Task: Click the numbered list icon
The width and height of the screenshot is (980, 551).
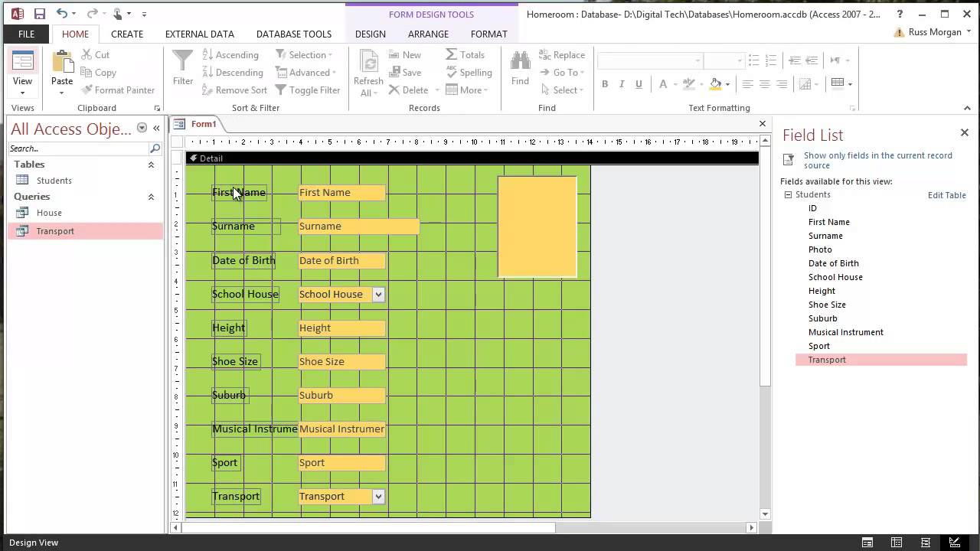Action: [772, 60]
